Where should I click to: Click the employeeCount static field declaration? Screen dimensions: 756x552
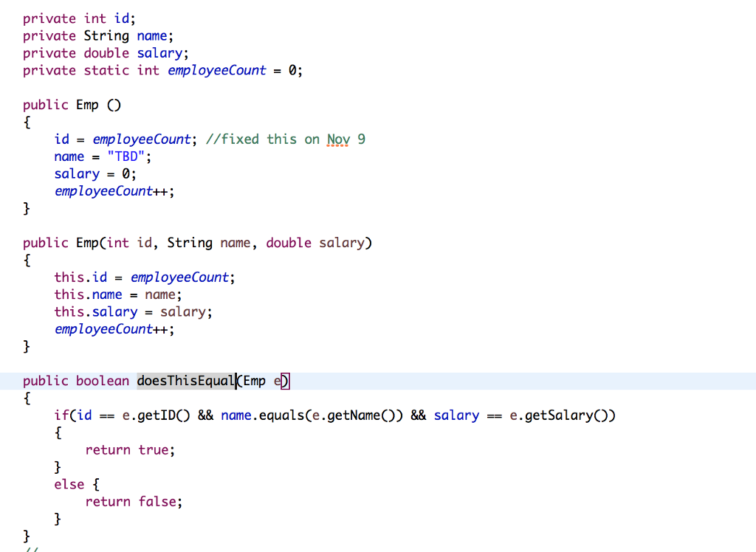216,70
